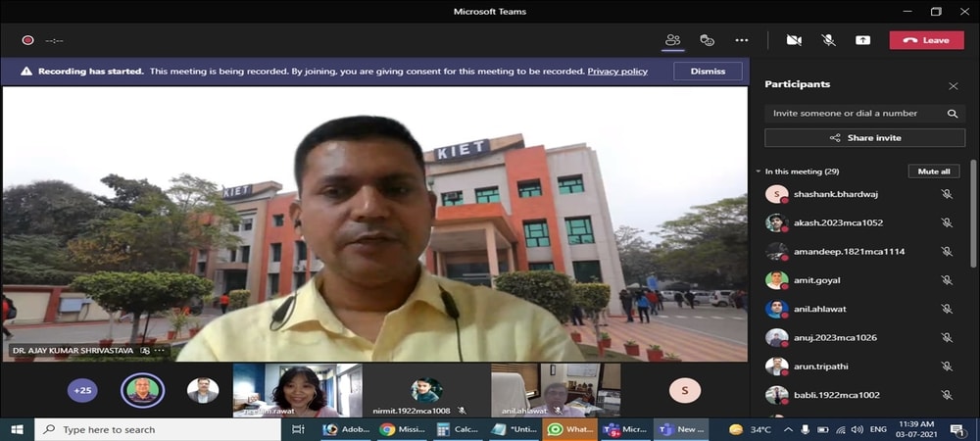Image resolution: width=980 pixels, height=441 pixels.
Task: Close the Participants panel
Action: [953, 86]
